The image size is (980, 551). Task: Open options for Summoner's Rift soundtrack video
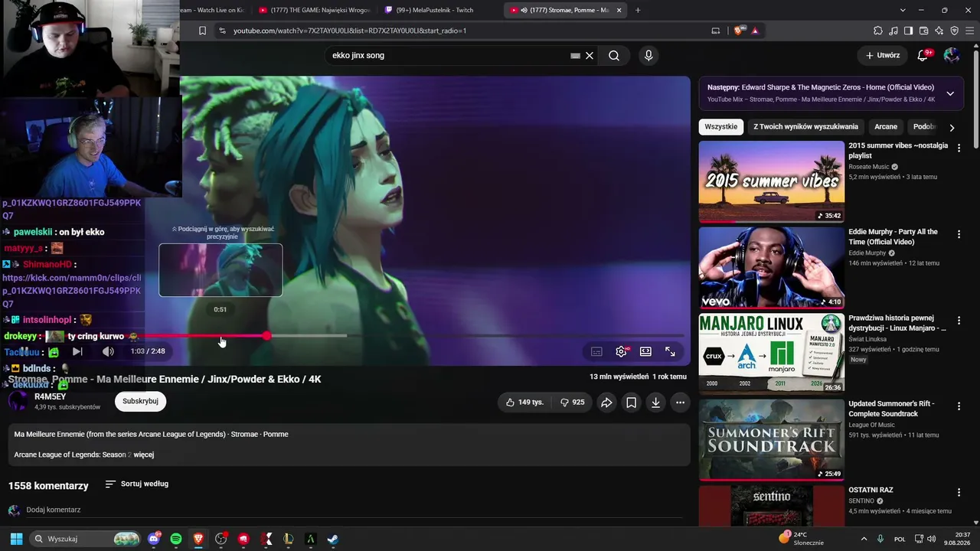[x=959, y=406]
